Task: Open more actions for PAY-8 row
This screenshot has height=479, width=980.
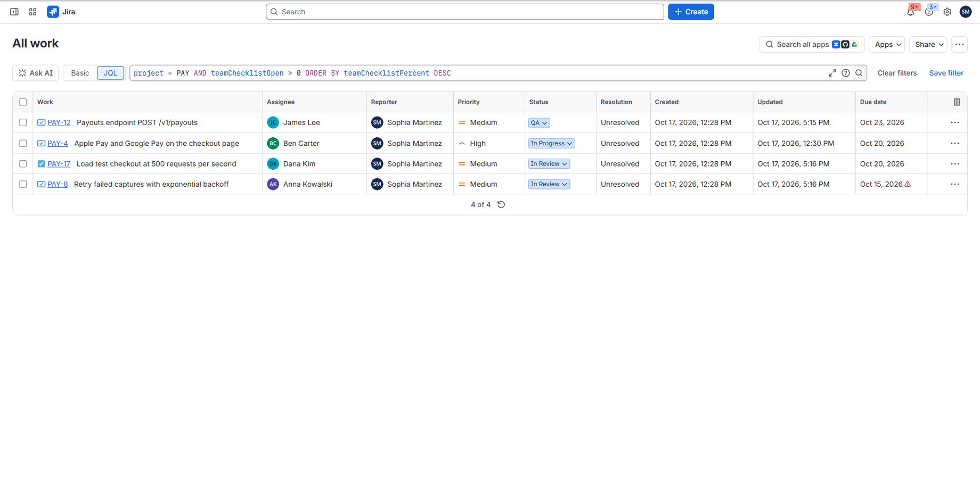Action: pos(954,184)
